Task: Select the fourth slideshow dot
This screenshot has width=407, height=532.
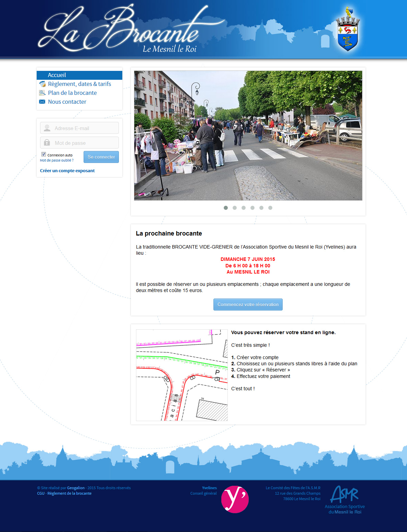Action: tap(252, 208)
